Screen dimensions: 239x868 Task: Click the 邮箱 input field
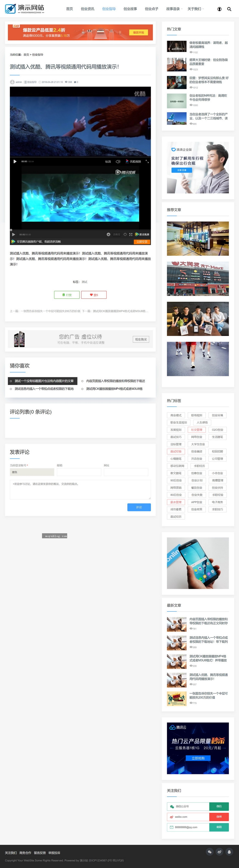point(79,472)
